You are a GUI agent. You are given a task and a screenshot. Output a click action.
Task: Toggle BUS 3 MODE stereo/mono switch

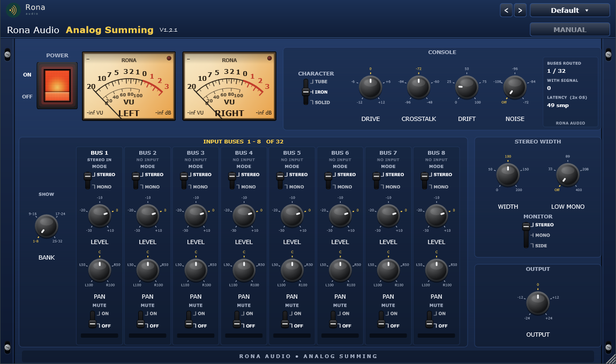click(x=184, y=180)
